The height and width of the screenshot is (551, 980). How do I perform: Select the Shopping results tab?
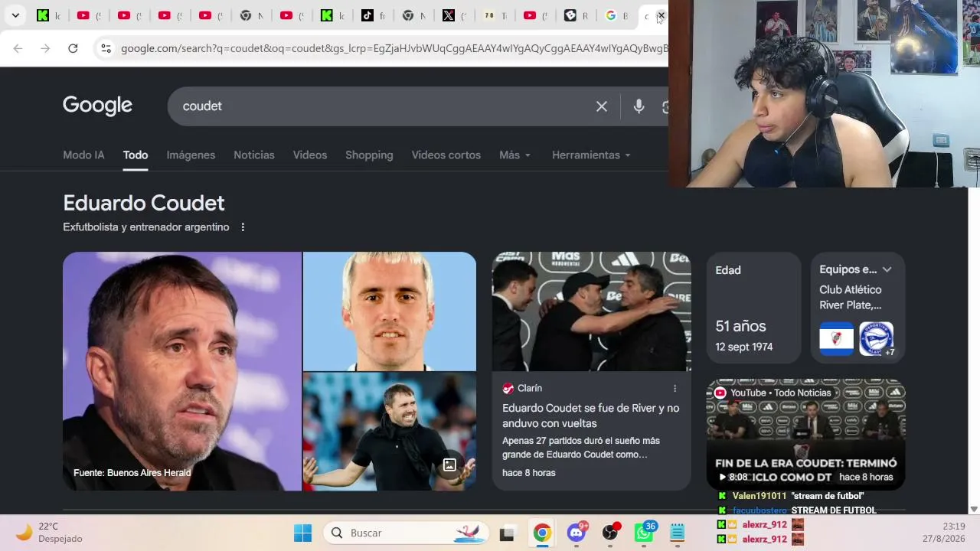pyautogui.click(x=369, y=155)
